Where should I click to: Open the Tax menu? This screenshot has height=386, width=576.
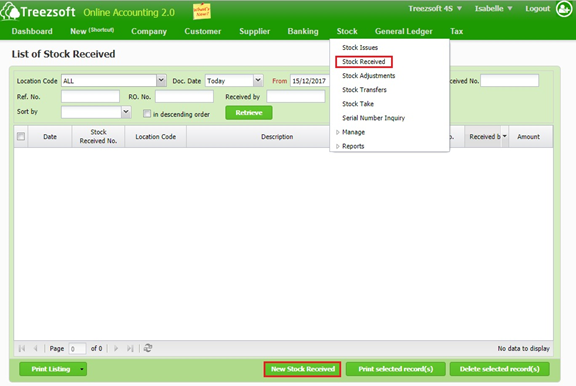point(457,31)
